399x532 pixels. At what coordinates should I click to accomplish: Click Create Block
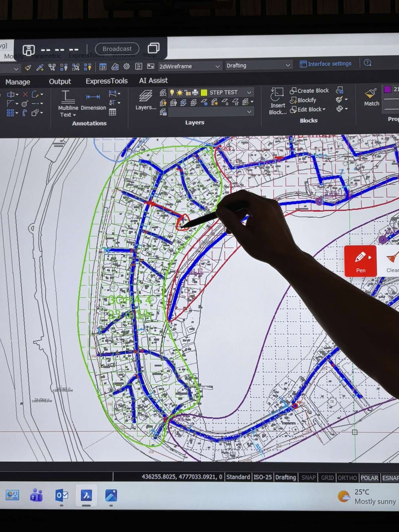[309, 90]
